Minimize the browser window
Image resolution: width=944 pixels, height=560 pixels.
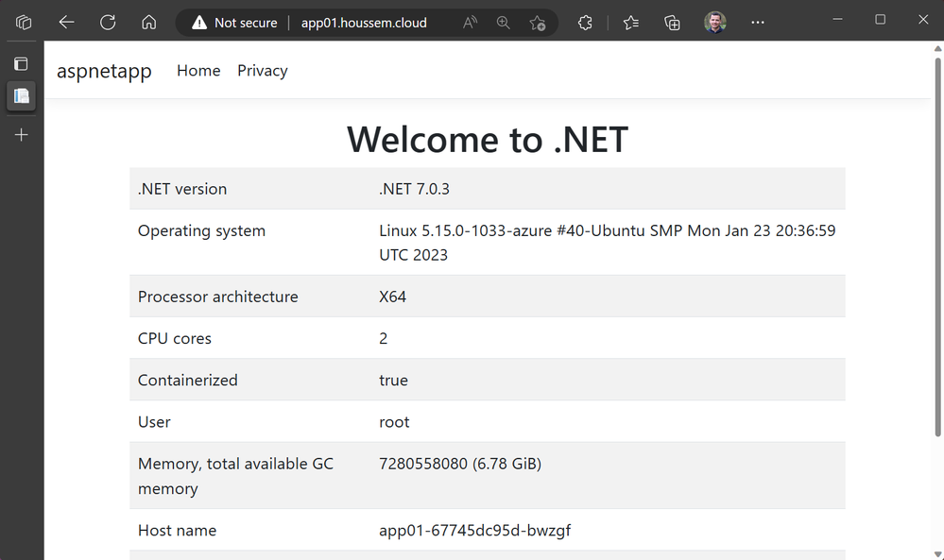[837, 20]
